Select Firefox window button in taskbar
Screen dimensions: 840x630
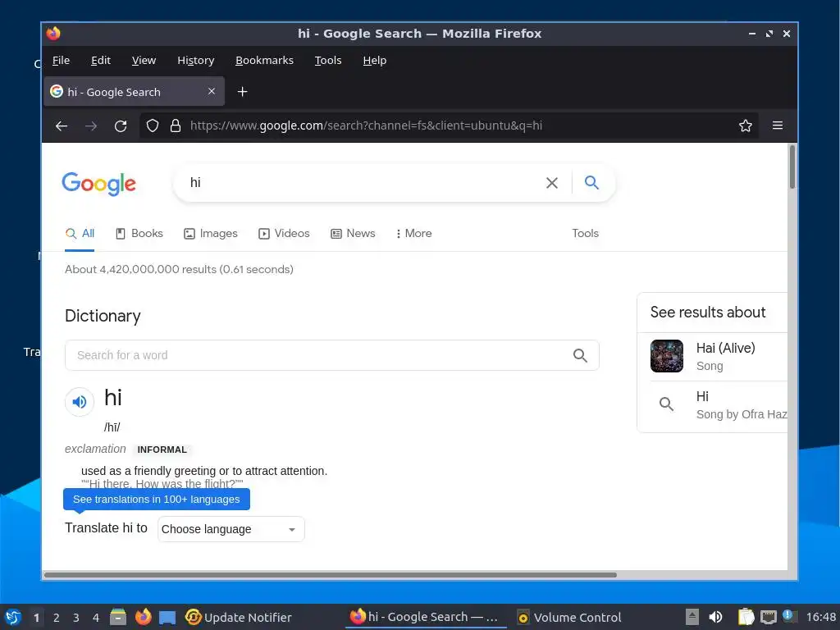pyautogui.click(x=426, y=618)
